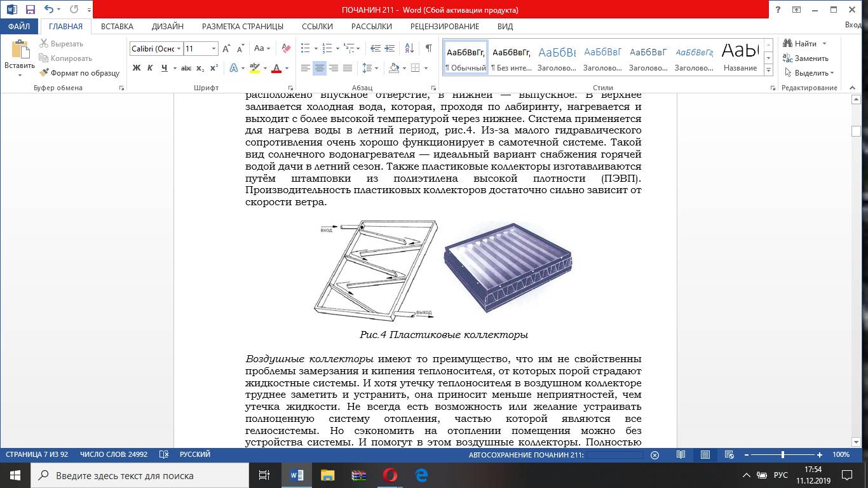Screen dimensions: 868x488
Task: Switch to the ССЫЛКИ tab
Action: click(317, 27)
